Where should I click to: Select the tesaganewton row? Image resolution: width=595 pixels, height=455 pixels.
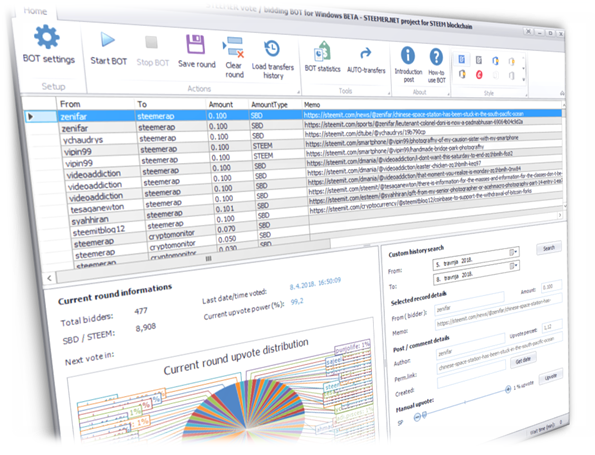point(97,208)
